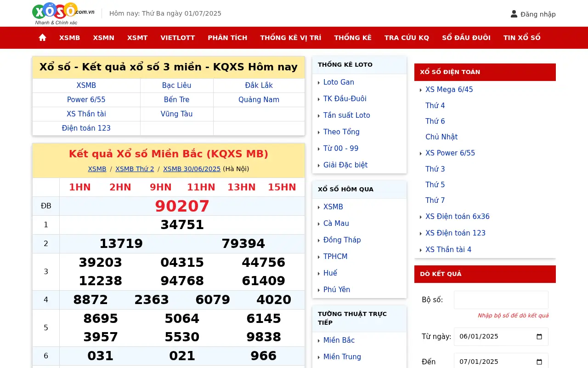
Task: Open Miền Bắc live report link
Action: (x=339, y=340)
